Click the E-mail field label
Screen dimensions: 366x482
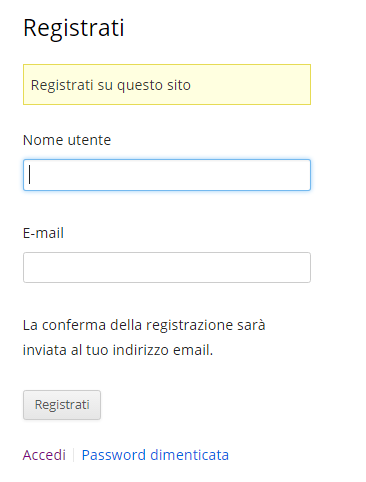click(x=43, y=233)
